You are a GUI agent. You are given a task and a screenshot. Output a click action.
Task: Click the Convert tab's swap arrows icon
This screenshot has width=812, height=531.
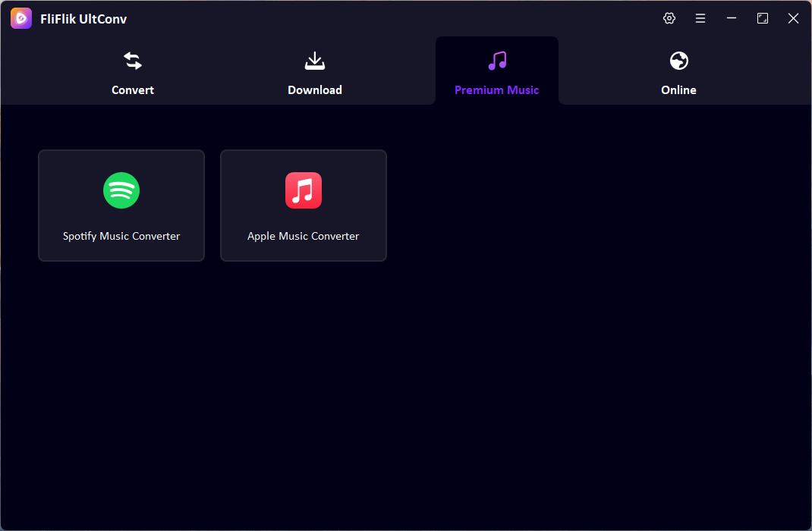(133, 61)
